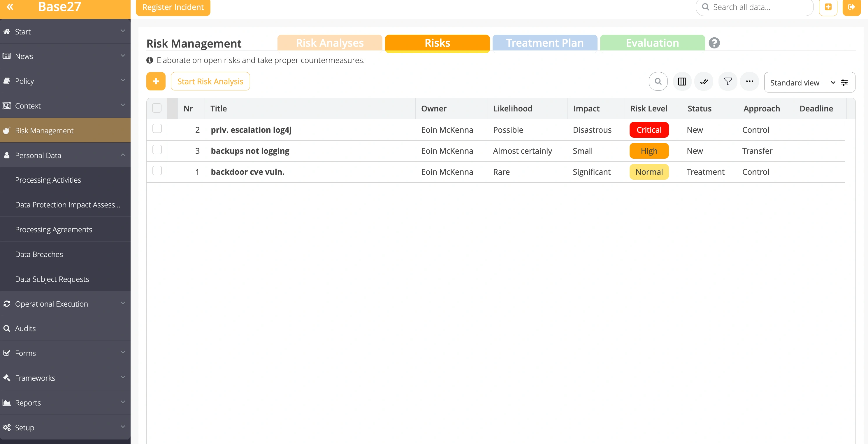The image size is (868, 444).
Task: Open the backdoor cve vuln. risk
Action: coord(248,172)
